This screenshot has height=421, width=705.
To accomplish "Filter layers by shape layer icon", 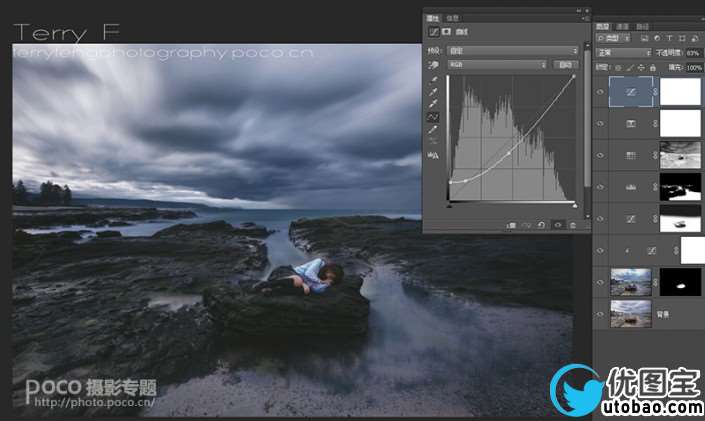I will click(682, 38).
